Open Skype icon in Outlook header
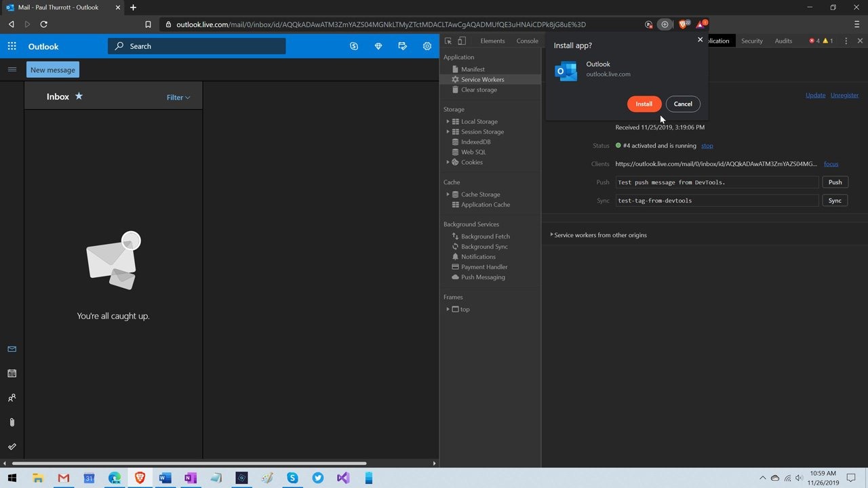The height and width of the screenshot is (488, 868). tap(354, 46)
